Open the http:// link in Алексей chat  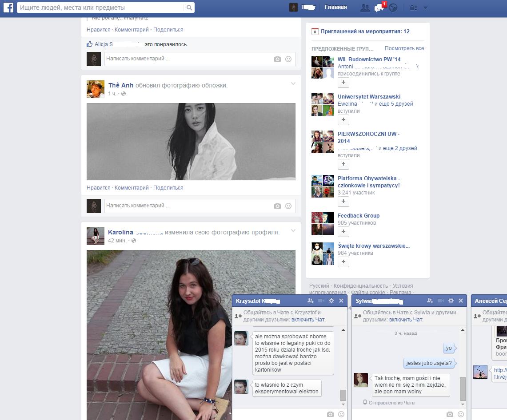click(x=500, y=373)
